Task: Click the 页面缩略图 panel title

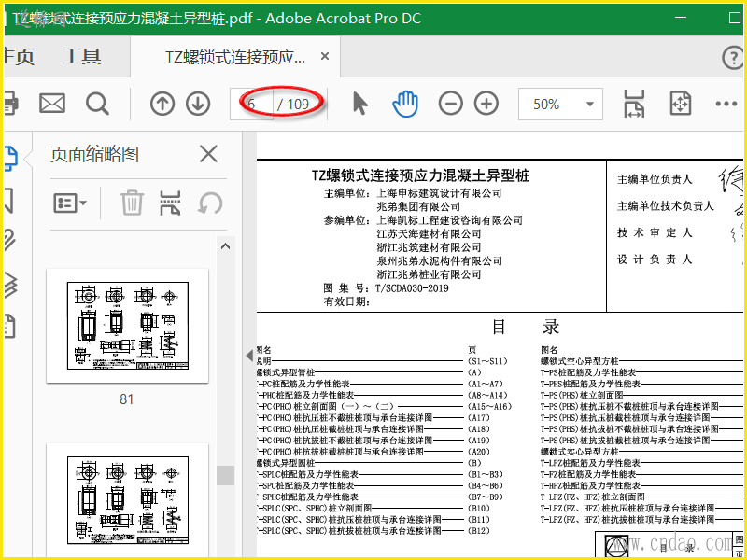Action: pyautogui.click(x=94, y=154)
